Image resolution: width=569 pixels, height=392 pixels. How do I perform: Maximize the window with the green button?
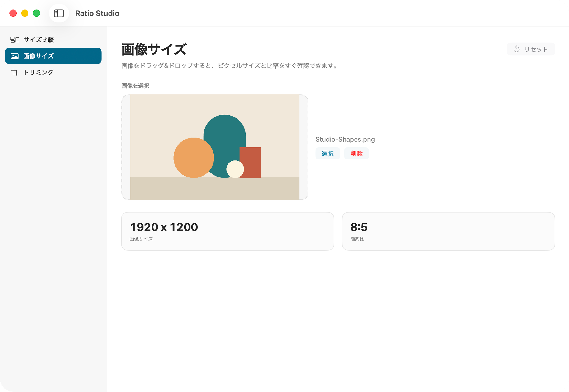(x=37, y=13)
